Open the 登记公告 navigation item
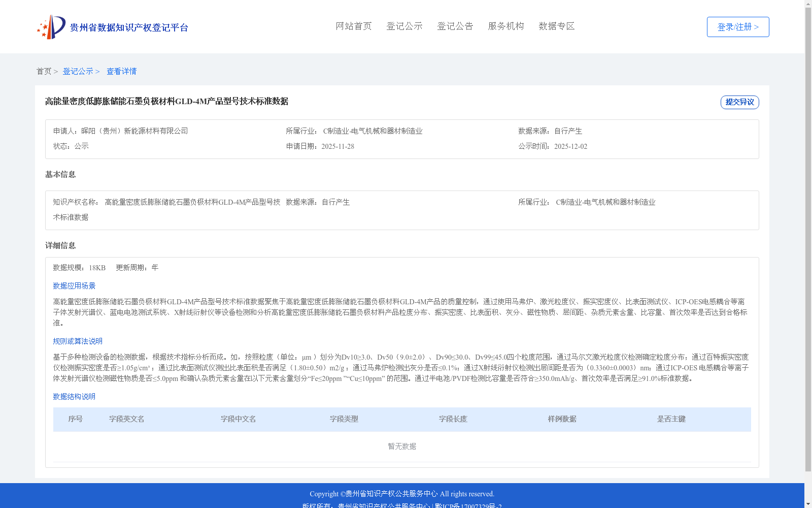Screen dimensions: 812x508 click(455, 26)
